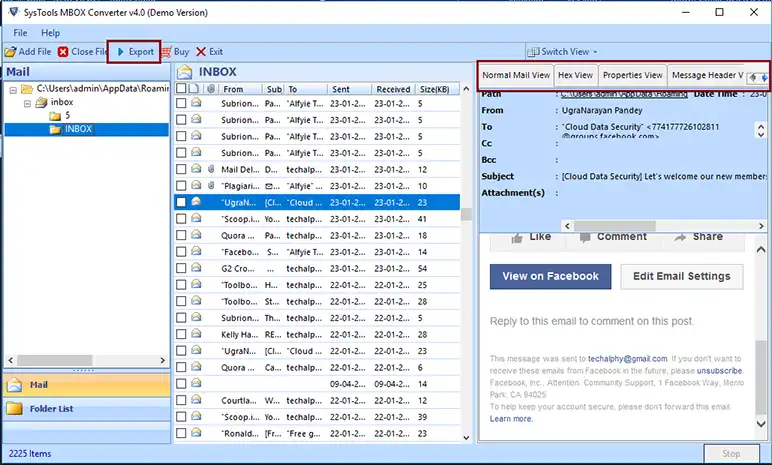Collapse the inbox tree node

pyautogui.click(x=28, y=103)
